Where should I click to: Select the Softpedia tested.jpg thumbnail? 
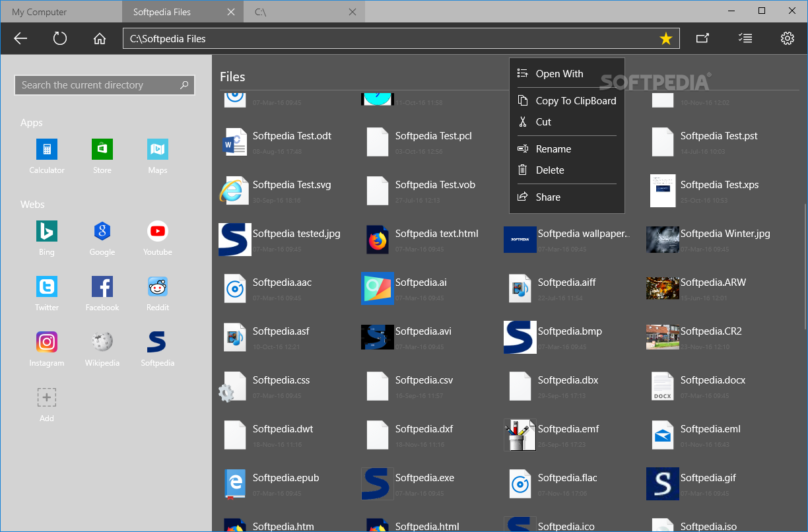click(x=235, y=240)
